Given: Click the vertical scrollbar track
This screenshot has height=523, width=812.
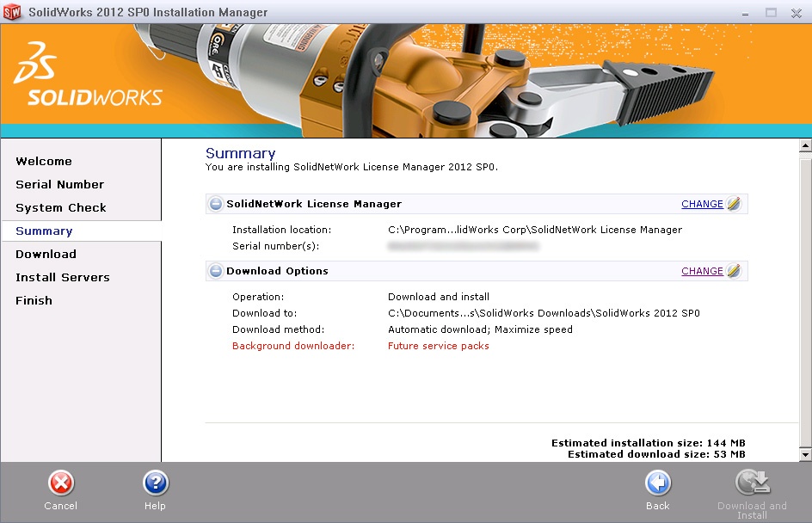Looking at the screenshot, I should point(805,300).
